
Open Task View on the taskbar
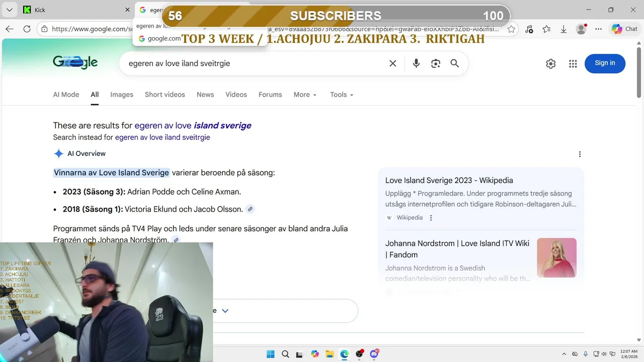point(300,354)
